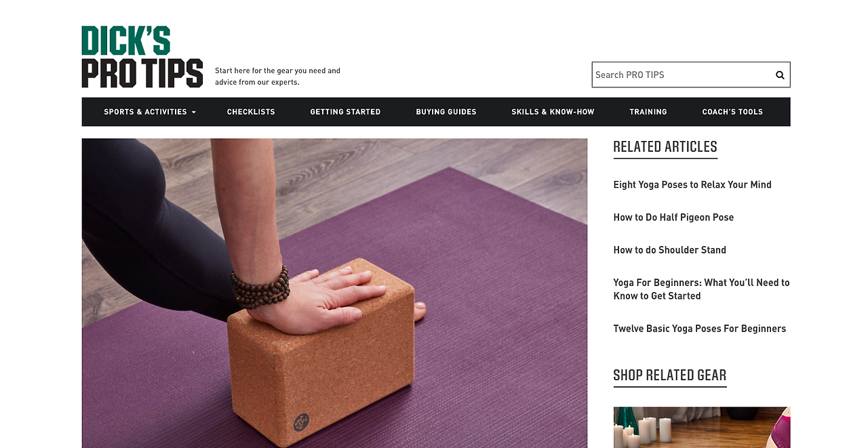Go to Getting Started section
This screenshot has width=868, height=448.
click(x=345, y=112)
